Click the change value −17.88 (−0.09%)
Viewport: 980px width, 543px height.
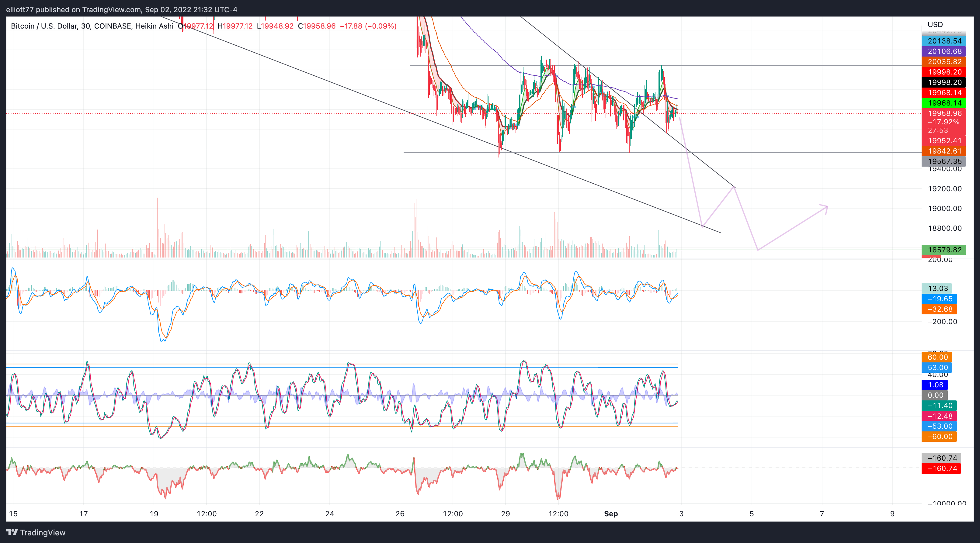(x=368, y=26)
